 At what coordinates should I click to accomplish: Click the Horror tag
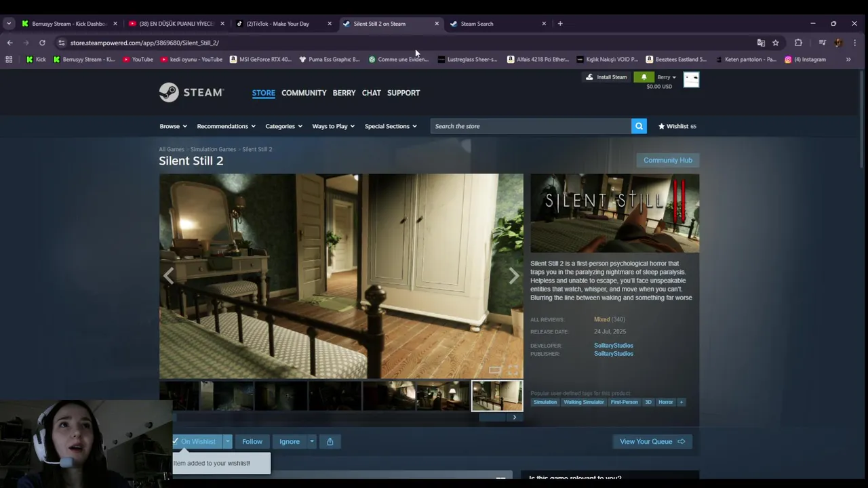[666, 402]
